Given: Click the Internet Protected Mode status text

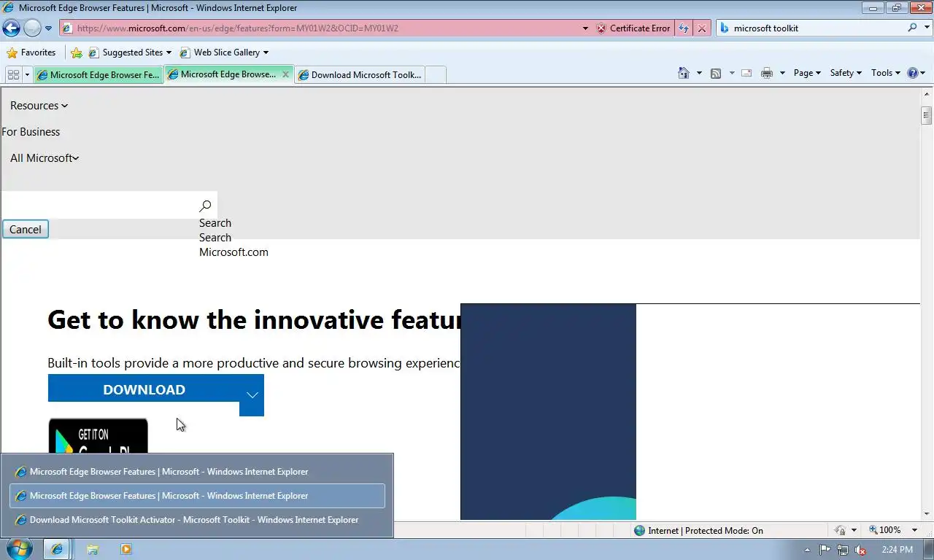Looking at the screenshot, I should coord(705,530).
